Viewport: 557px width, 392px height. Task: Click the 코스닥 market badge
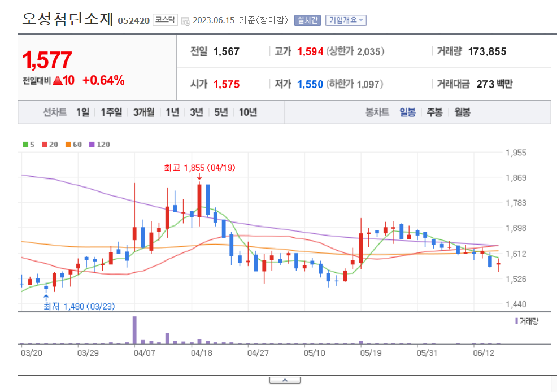[x=165, y=20]
